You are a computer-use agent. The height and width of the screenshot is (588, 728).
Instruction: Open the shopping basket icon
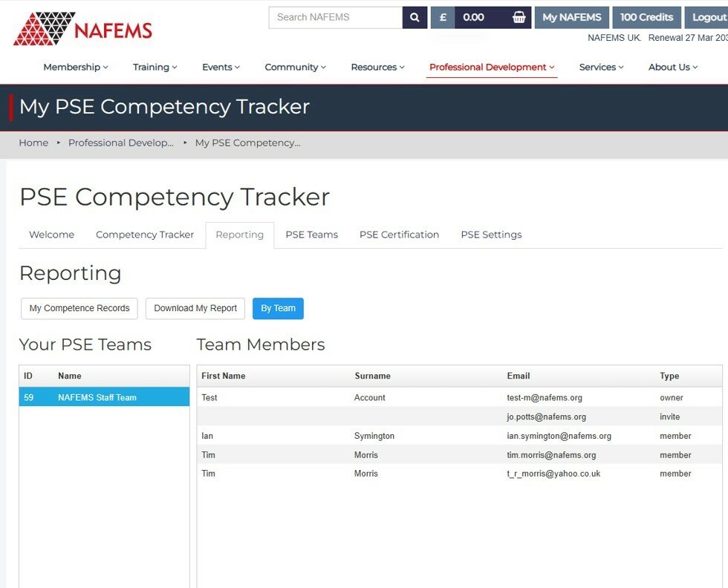point(519,18)
